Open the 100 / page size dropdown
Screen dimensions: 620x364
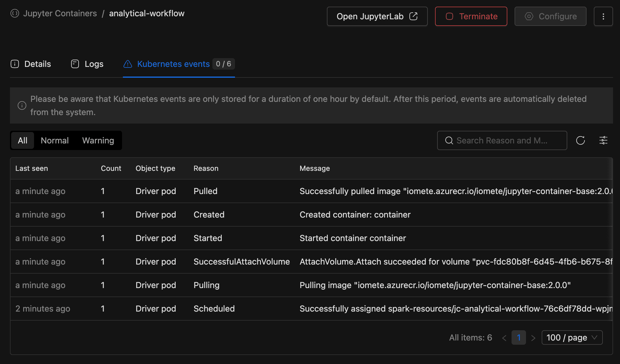tap(572, 337)
